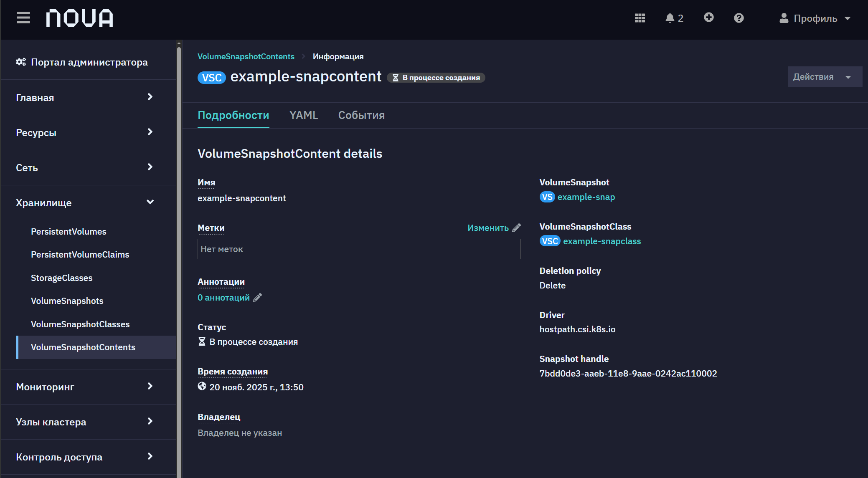
Task: Open the 0 аннотаций link
Action: [x=223, y=297]
